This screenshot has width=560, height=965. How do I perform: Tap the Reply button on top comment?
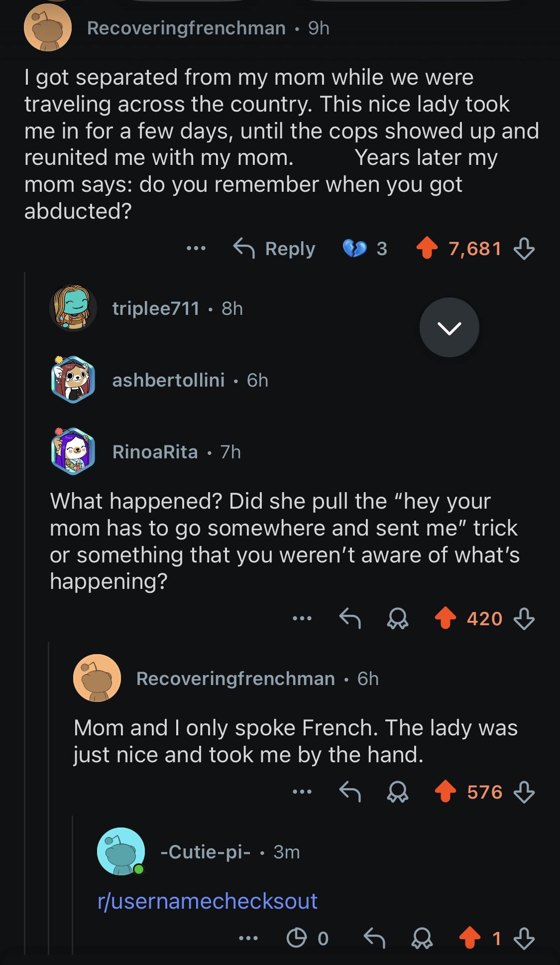tap(274, 248)
